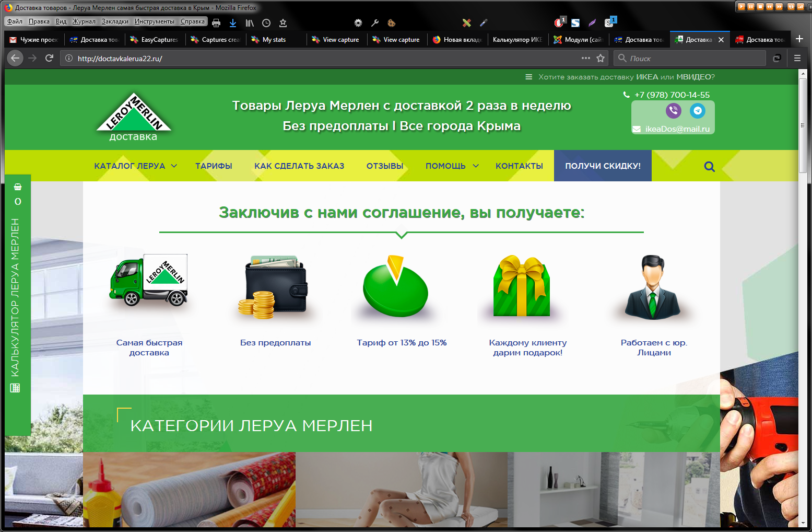
Task: Click the businessman image above юр. Лицами
Action: click(x=653, y=287)
